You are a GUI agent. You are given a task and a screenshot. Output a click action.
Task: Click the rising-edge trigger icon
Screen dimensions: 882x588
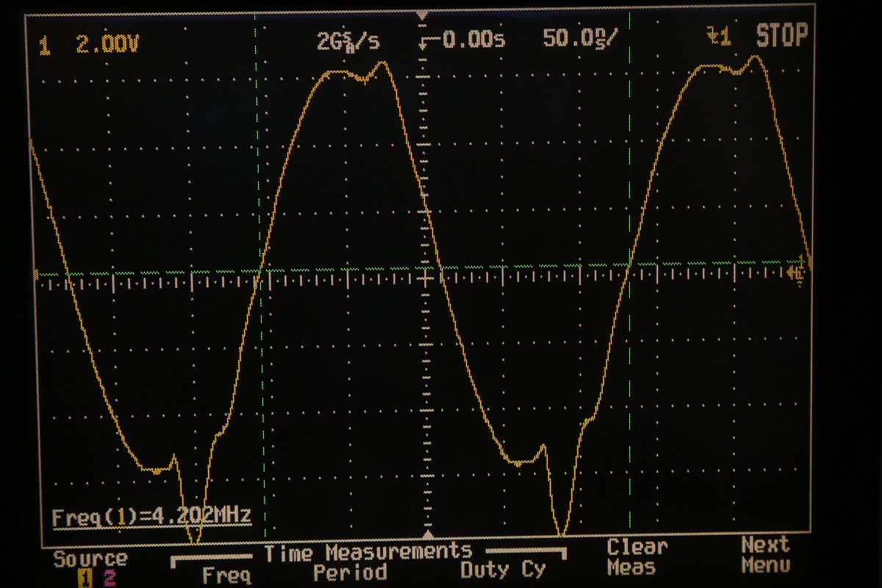[x=718, y=37]
